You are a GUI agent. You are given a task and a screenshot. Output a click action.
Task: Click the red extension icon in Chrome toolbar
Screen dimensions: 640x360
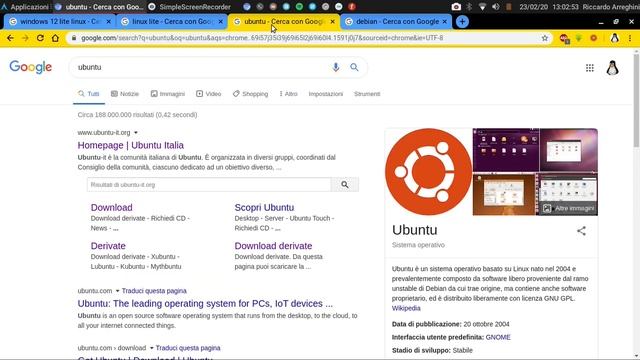[564, 38]
